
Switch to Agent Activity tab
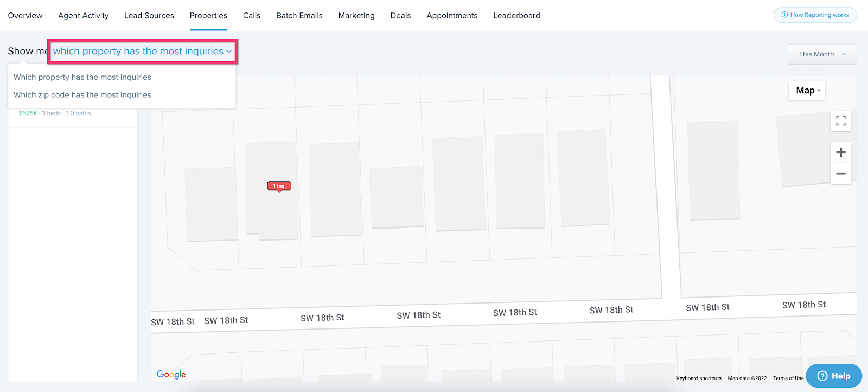click(84, 16)
